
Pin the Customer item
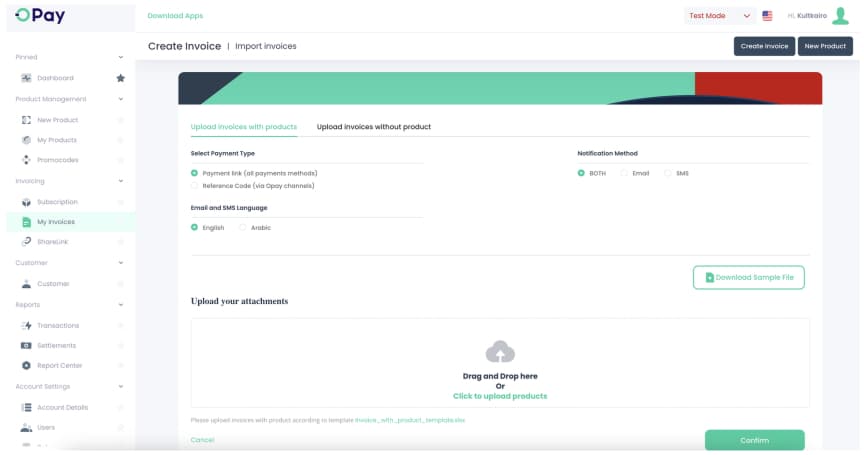(121, 284)
